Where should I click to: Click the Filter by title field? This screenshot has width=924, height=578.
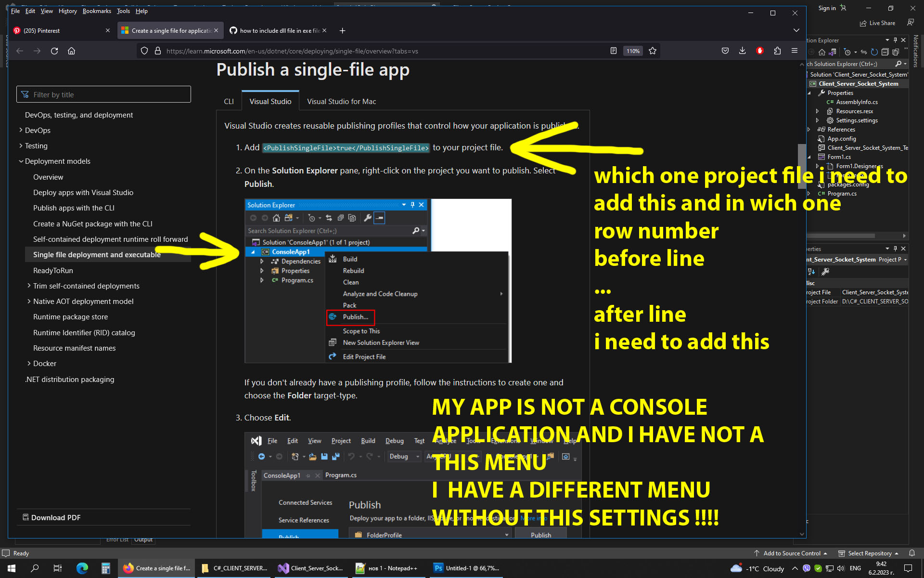point(103,95)
